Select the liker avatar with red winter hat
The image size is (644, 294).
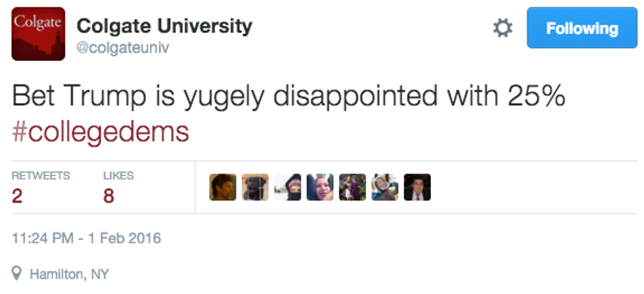tap(287, 187)
